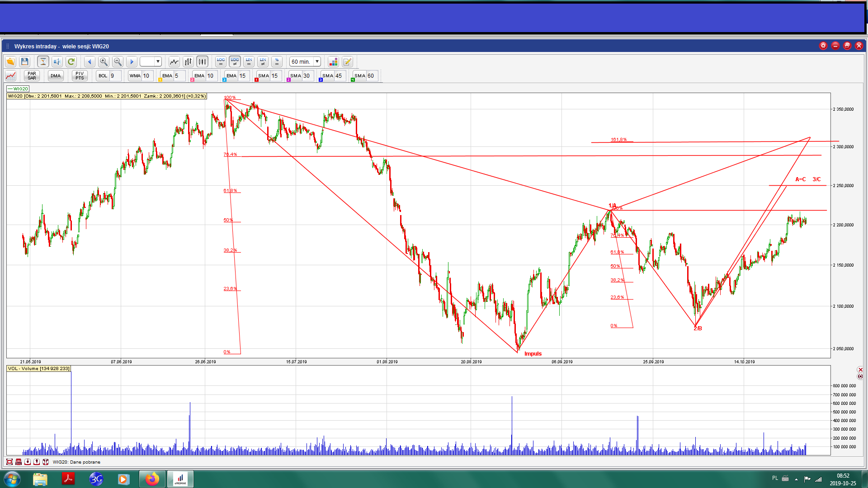The height and width of the screenshot is (488, 868).
Task: Click the refresh chart icon
Action: [x=71, y=62]
